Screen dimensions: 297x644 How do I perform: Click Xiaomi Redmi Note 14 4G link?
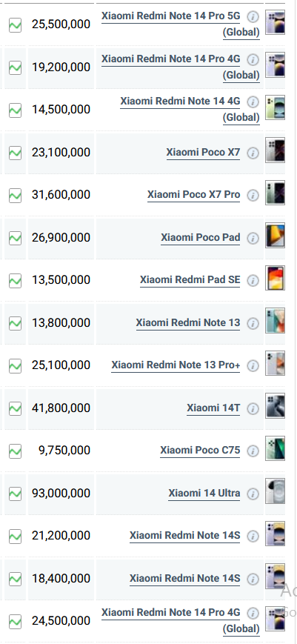pyautogui.click(x=190, y=109)
